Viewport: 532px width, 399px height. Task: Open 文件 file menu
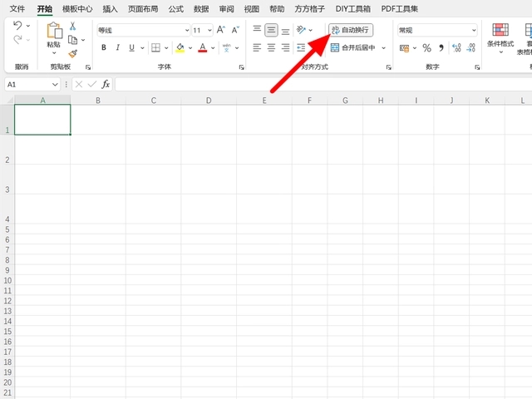17,9
